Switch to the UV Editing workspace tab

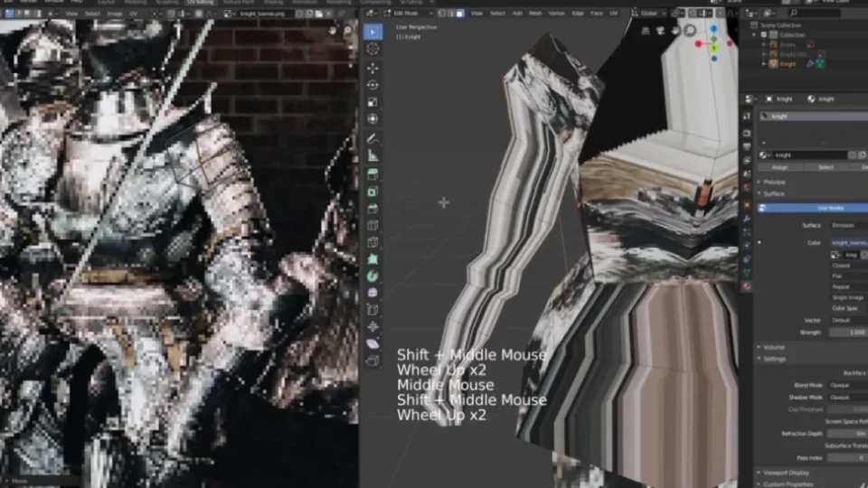[200, 2]
